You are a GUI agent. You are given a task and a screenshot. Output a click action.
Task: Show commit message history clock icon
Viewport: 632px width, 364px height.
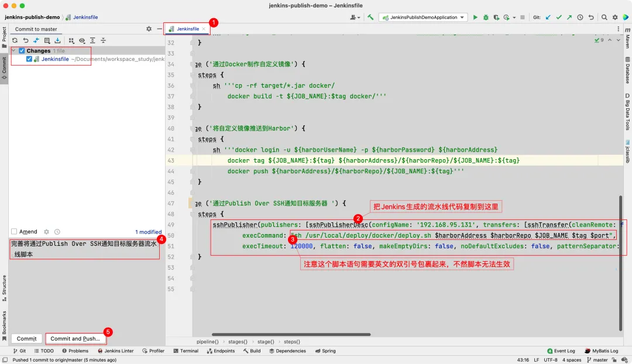click(x=57, y=232)
